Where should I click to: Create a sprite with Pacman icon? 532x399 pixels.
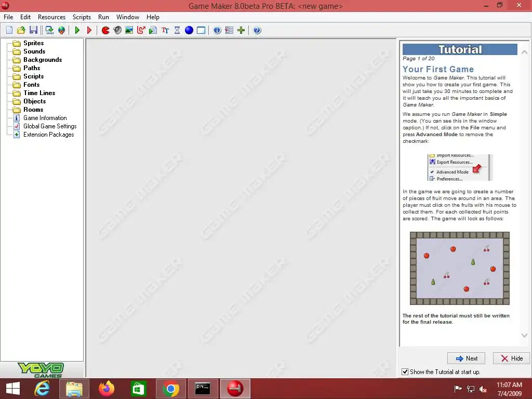[x=105, y=30]
